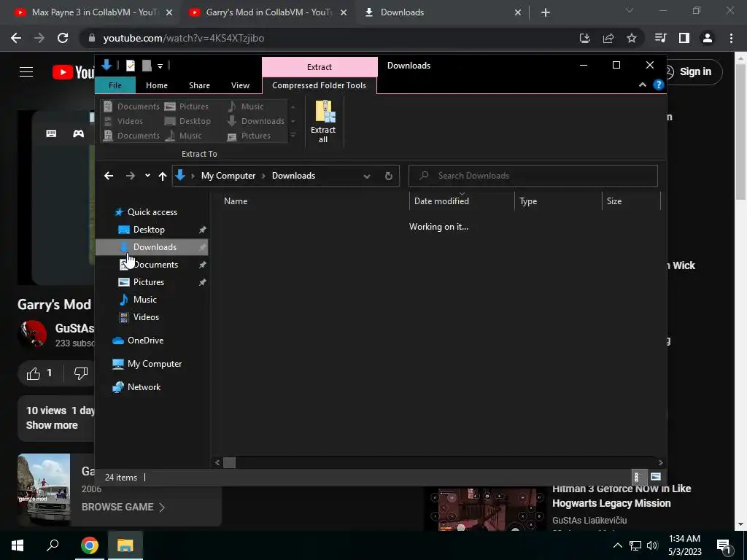Click Extract all in the ribbon

[323, 122]
